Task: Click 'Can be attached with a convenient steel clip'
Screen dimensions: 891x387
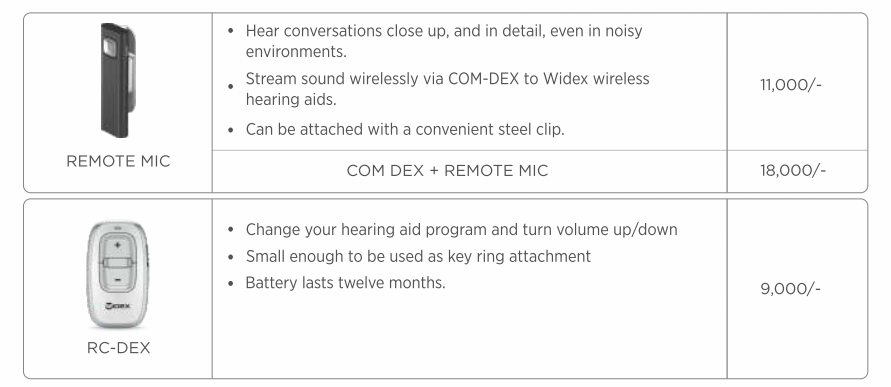Action: point(405,130)
